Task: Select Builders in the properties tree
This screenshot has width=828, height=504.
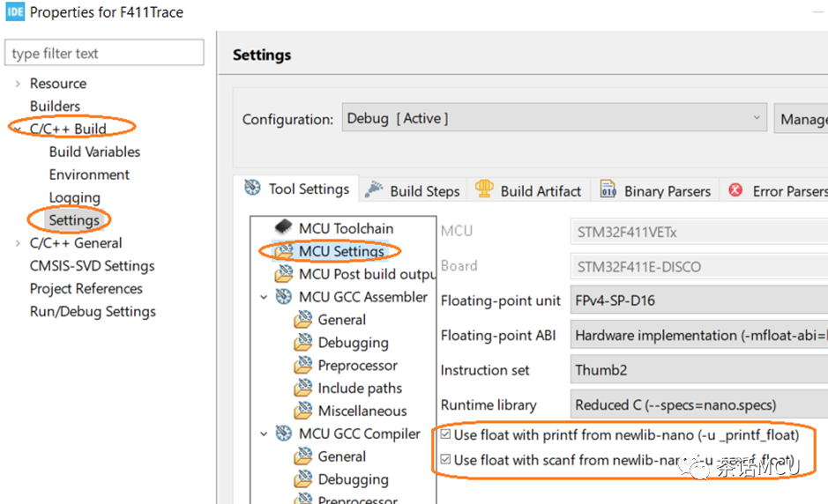Action: point(55,106)
